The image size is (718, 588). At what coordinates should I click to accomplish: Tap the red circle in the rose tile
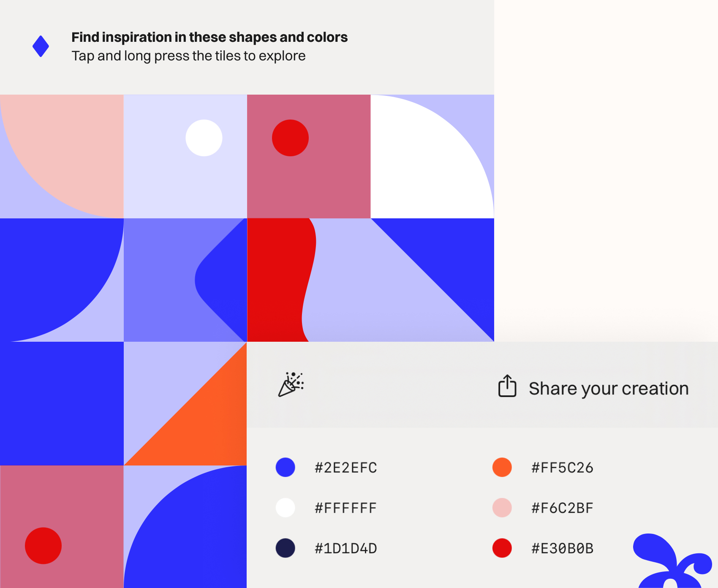point(291,138)
